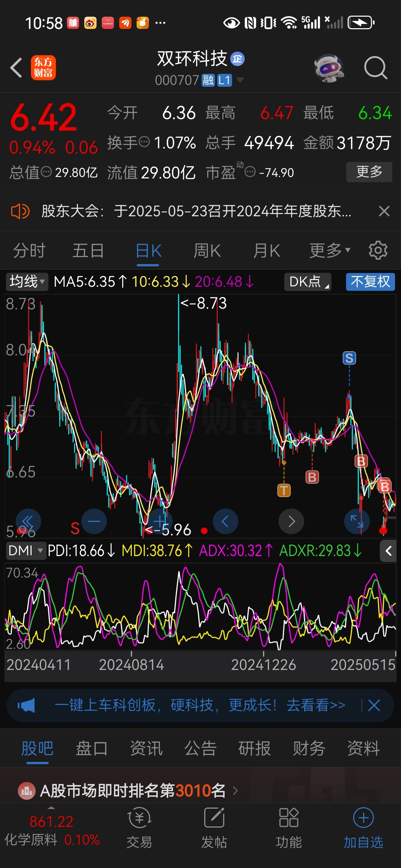Screen dimensions: 401x868
Task: Open the 资讯 tab
Action: point(146,748)
